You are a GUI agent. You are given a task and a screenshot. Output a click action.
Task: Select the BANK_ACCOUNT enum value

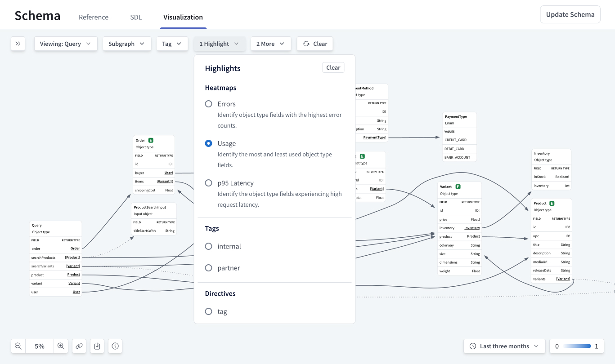click(x=459, y=157)
